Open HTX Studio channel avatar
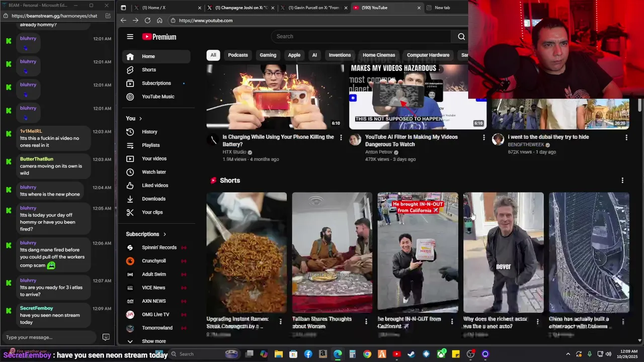This screenshot has height=362, width=644. pyautogui.click(x=213, y=140)
